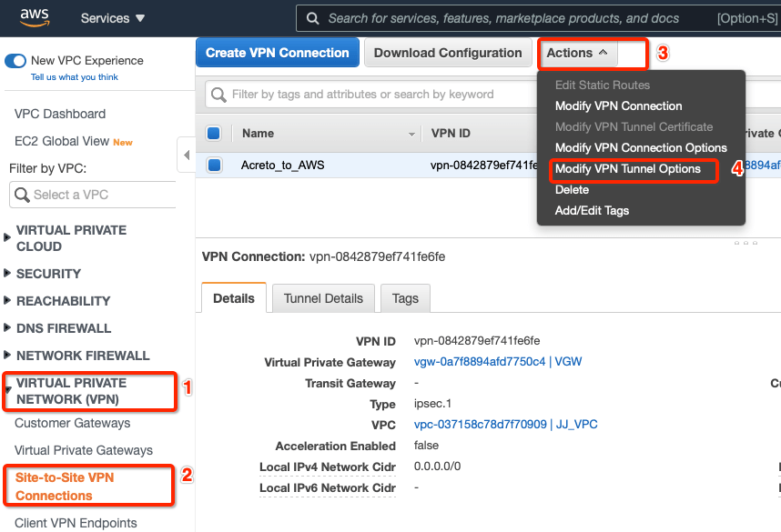
Task: Collapse sidebar with left arrow handle
Action: [x=187, y=155]
